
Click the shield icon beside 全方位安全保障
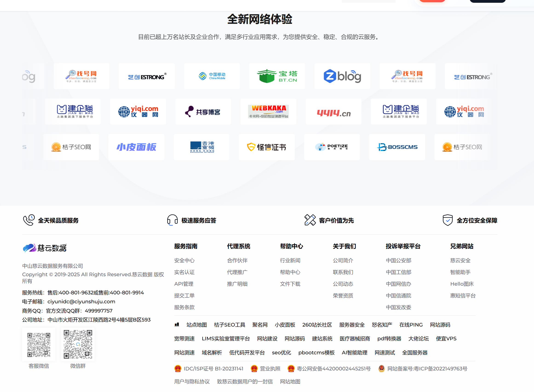click(x=448, y=220)
